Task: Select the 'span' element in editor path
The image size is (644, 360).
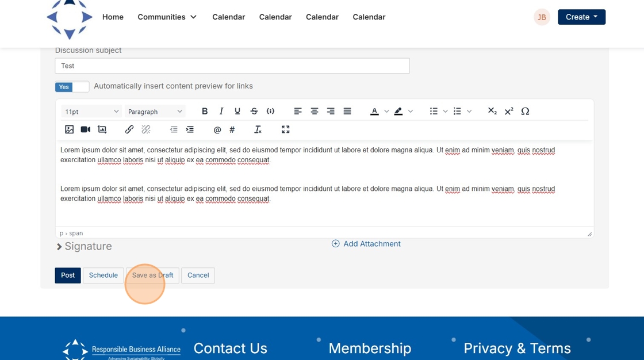Action: click(76, 233)
